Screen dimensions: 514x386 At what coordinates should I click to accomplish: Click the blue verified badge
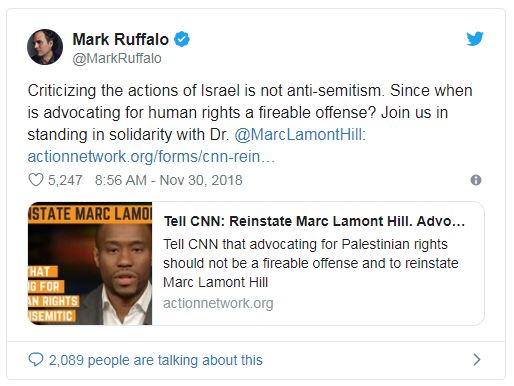click(x=182, y=39)
